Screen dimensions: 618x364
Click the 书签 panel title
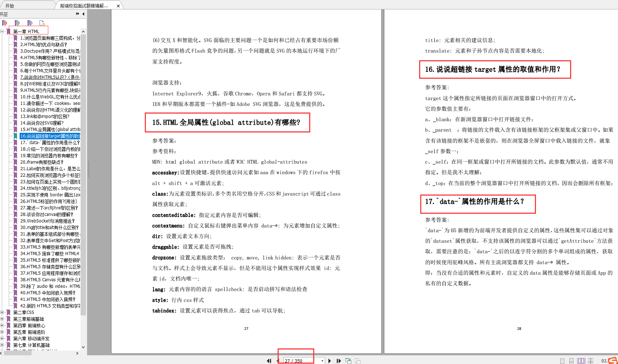click(x=4, y=14)
